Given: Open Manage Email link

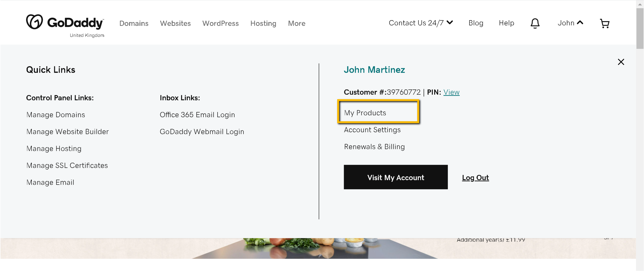Looking at the screenshot, I should pos(50,182).
